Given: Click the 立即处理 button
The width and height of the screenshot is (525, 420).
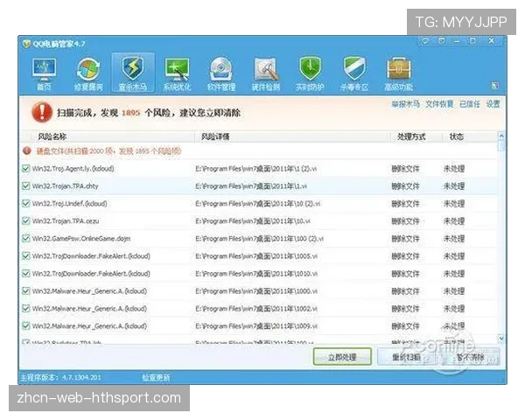Looking at the screenshot, I should (342, 357).
